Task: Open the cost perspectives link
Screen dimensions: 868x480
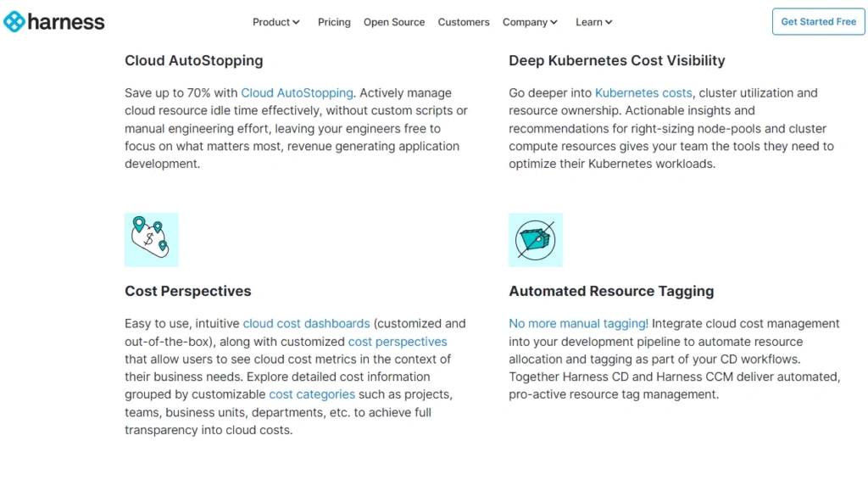Action: point(398,342)
